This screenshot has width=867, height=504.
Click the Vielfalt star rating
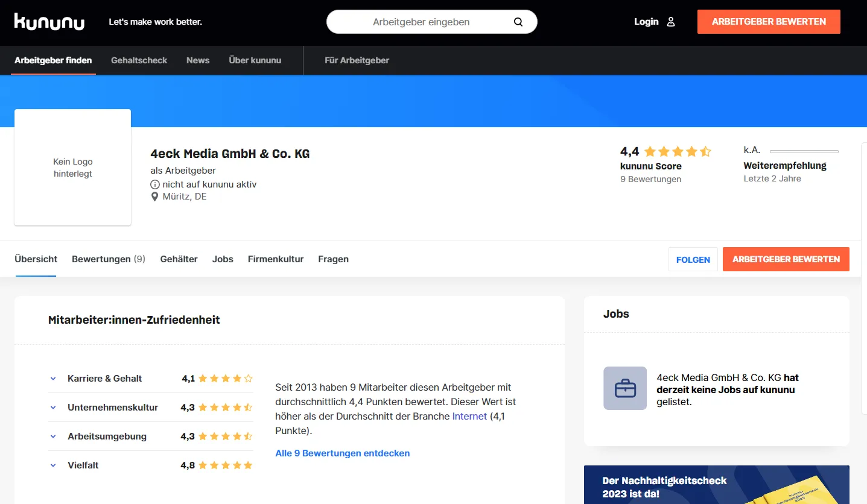[226, 465]
